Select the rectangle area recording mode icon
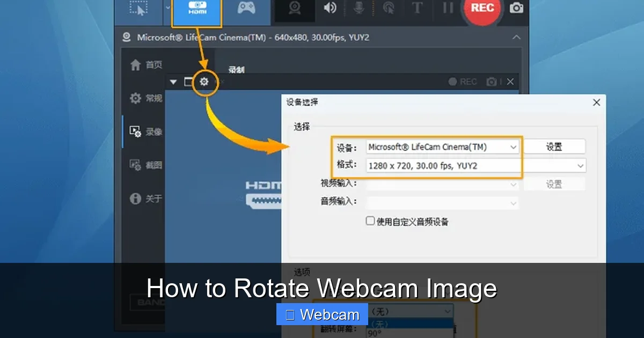644x338 pixels. point(138,8)
